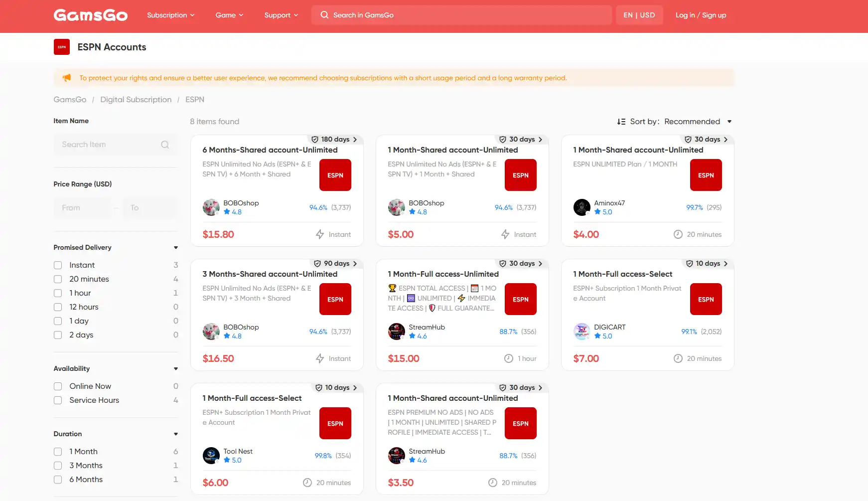The height and width of the screenshot is (501, 868).
Task: Open 3 Months-Shared account-Unlimited listing title
Action: click(x=270, y=274)
